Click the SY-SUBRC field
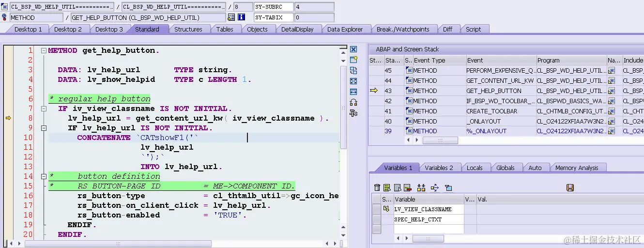 coord(274,7)
